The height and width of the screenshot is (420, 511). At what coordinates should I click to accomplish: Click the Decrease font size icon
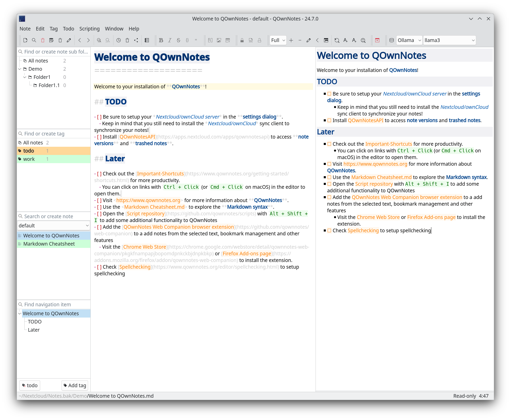click(354, 40)
